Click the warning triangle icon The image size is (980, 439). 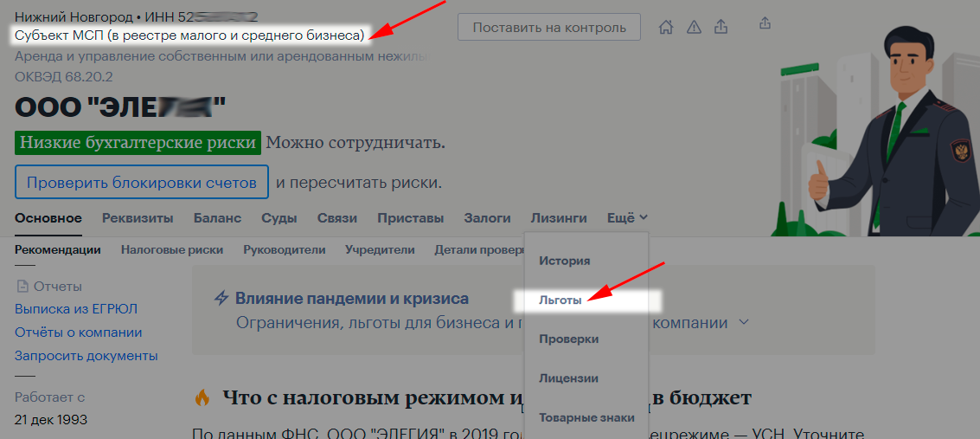coord(693,27)
